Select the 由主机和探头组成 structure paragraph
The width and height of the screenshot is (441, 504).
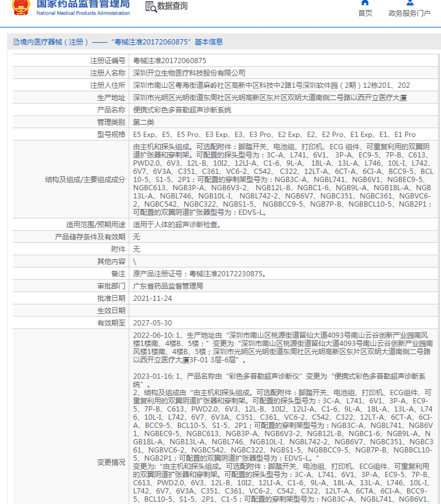(283, 180)
